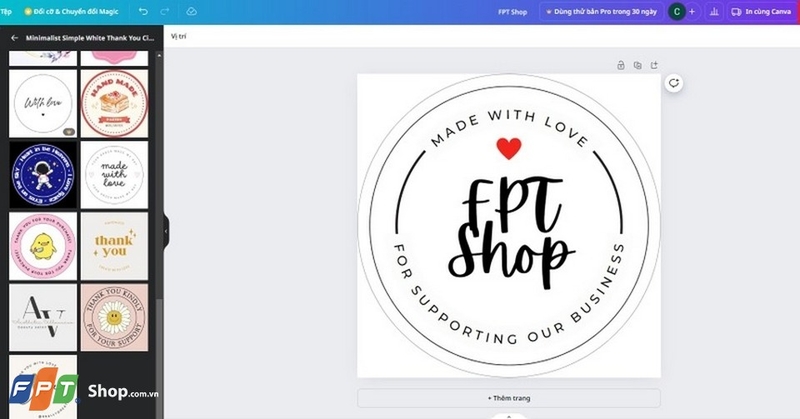
Task: Click the cloud save status icon
Action: pos(191,11)
